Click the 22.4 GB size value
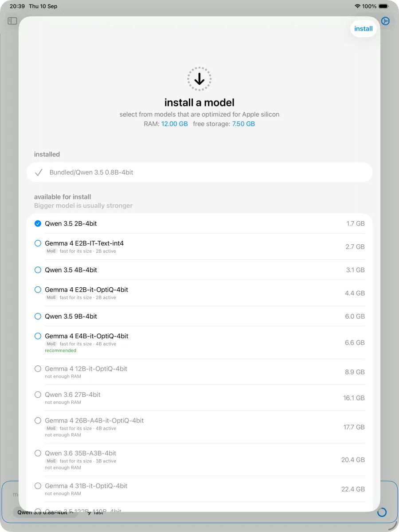399x532 pixels. pos(353,489)
